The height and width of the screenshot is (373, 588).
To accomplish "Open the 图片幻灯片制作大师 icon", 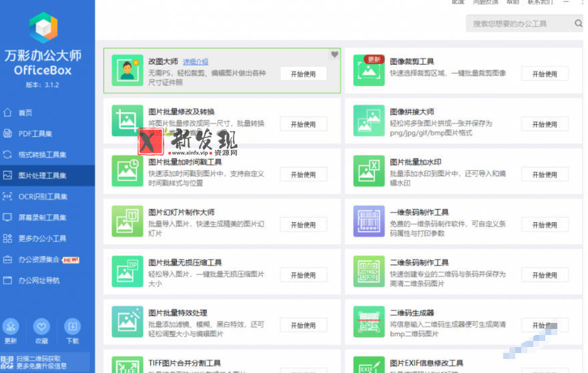I will pyautogui.click(x=127, y=221).
